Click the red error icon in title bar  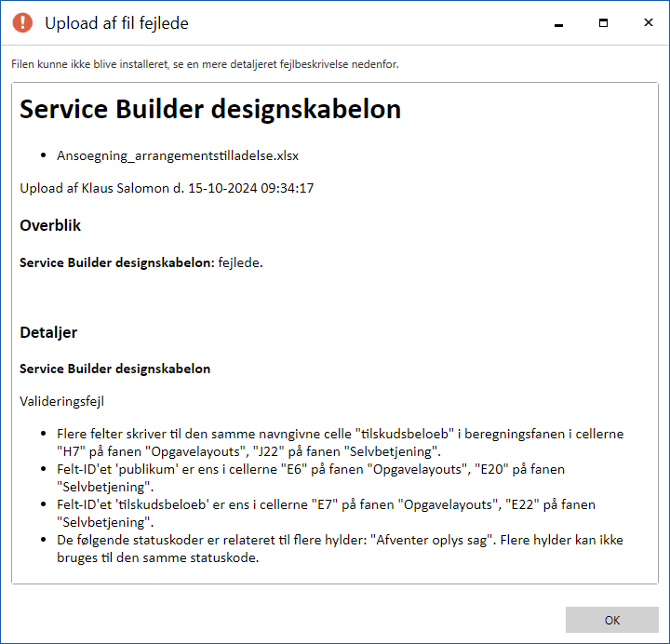[22, 22]
